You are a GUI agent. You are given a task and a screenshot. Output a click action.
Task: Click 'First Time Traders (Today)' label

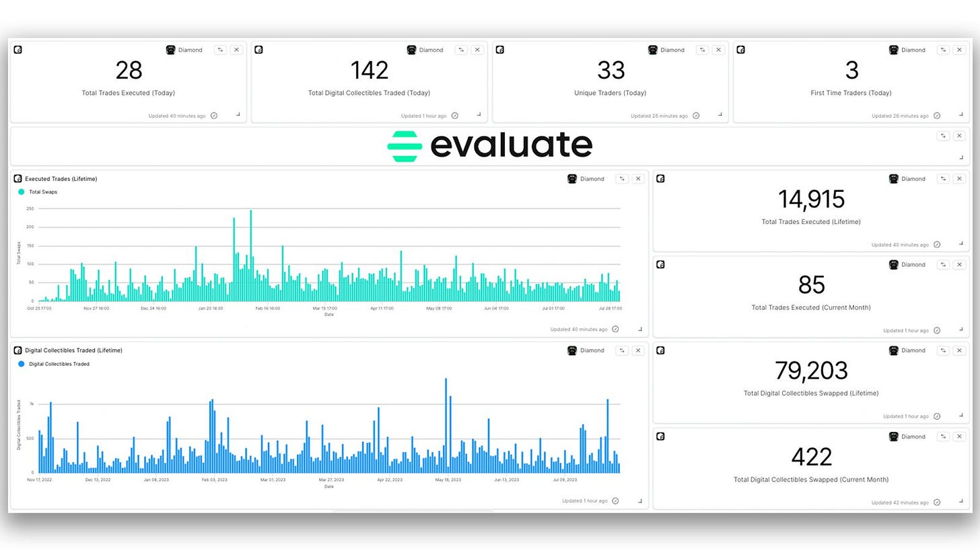(x=851, y=93)
